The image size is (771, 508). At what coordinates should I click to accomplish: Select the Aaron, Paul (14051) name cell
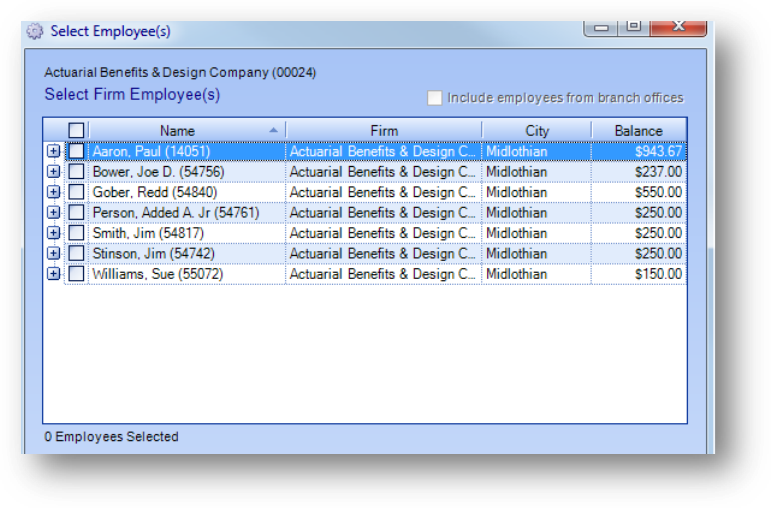[x=187, y=151]
